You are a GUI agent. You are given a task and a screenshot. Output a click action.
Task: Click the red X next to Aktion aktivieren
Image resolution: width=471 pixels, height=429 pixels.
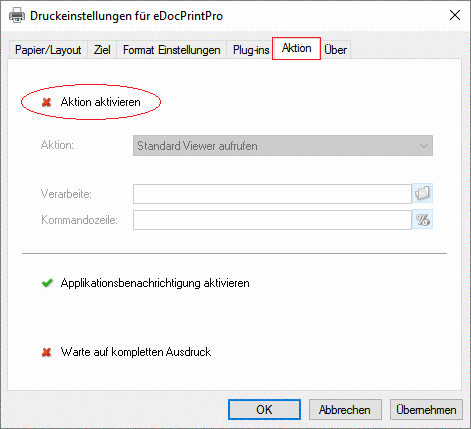point(47,102)
